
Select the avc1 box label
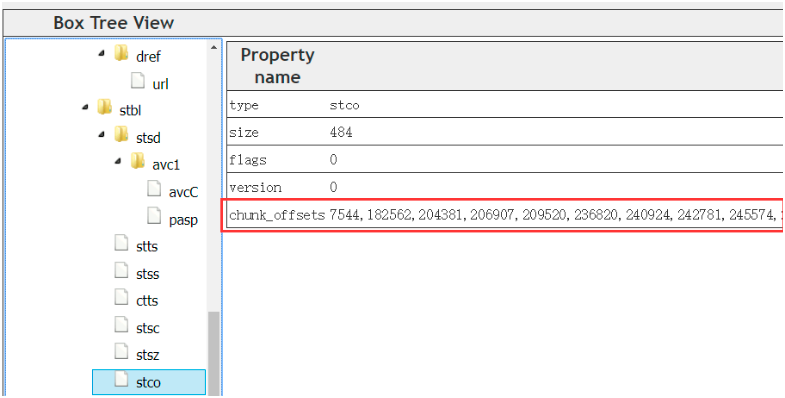(166, 165)
